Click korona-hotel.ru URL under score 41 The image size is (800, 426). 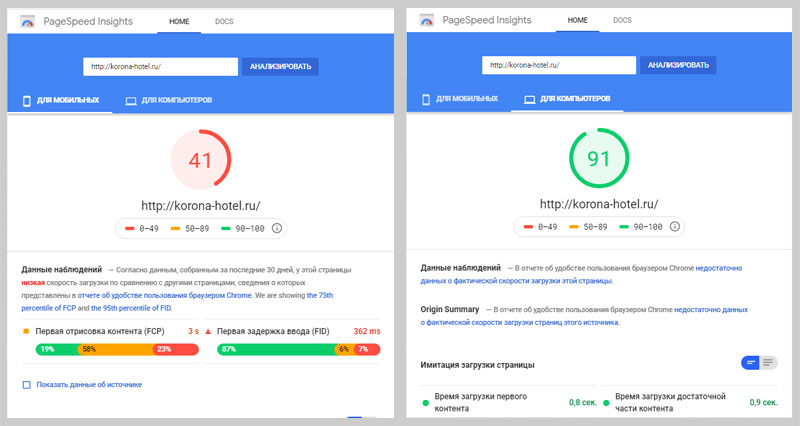coord(201,206)
